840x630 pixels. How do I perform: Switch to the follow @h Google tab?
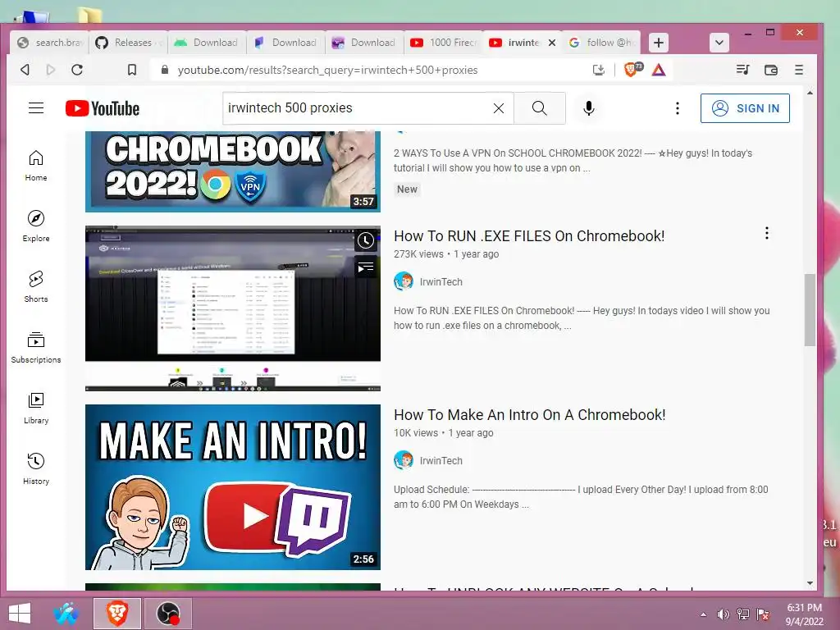(601, 43)
